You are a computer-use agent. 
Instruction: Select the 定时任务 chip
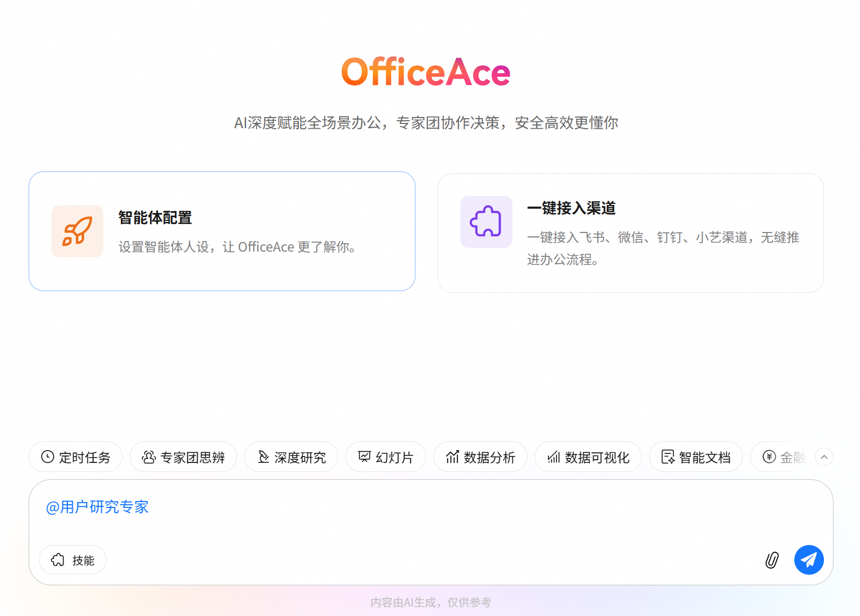75,457
